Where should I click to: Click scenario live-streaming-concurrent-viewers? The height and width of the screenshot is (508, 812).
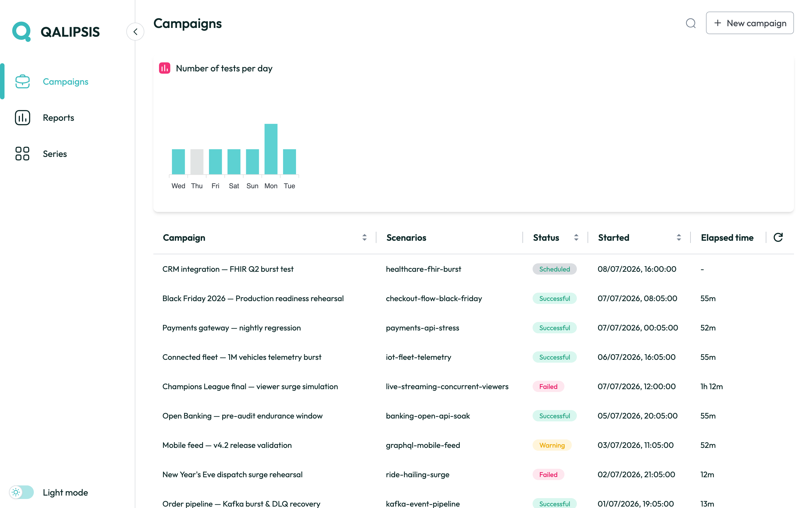click(447, 386)
